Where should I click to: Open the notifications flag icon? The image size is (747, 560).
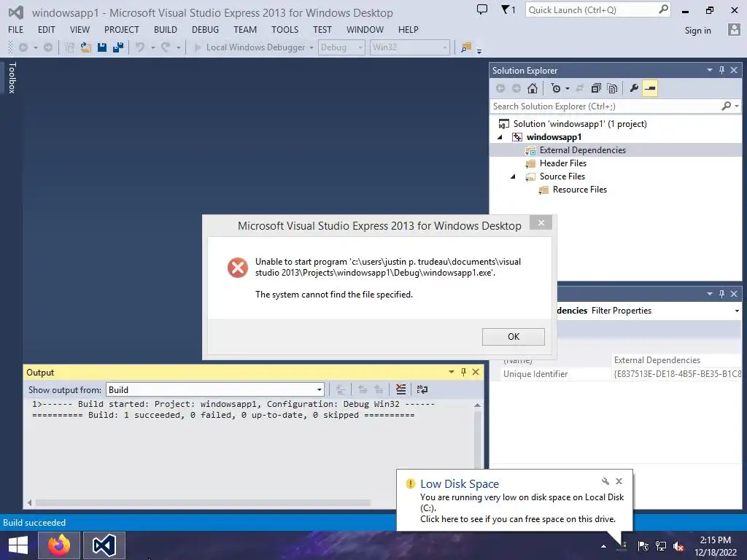(x=508, y=9)
